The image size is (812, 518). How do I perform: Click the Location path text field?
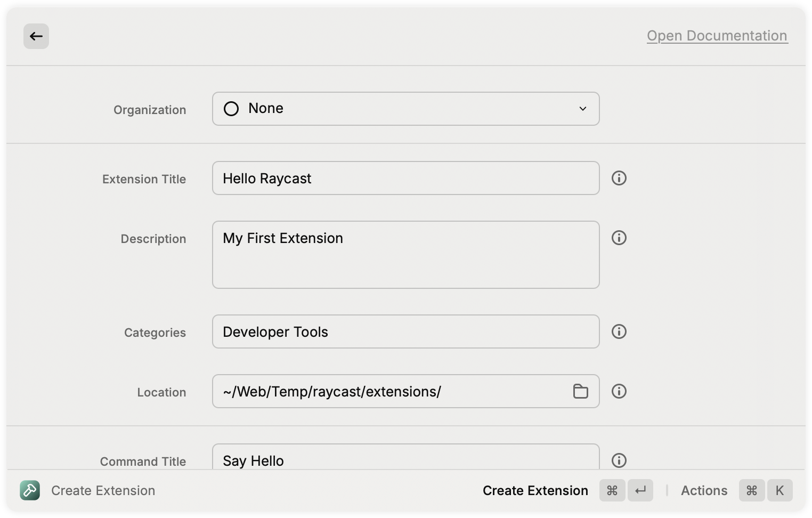(x=389, y=391)
